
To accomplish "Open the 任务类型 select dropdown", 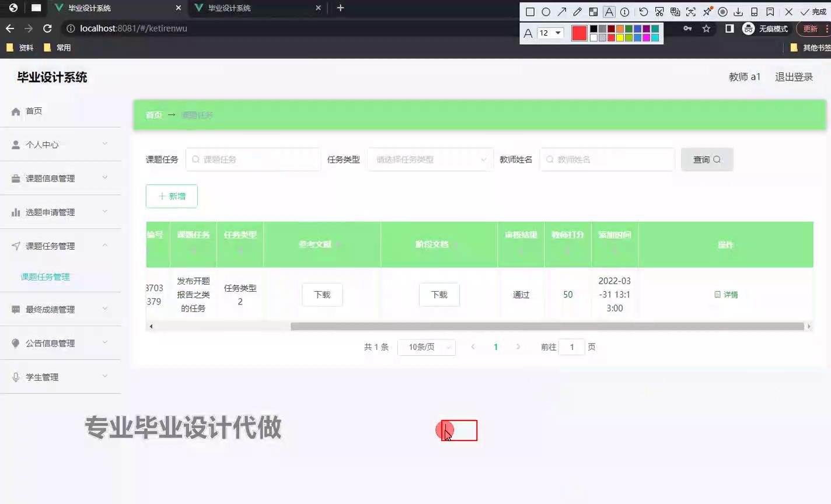I will click(x=430, y=159).
